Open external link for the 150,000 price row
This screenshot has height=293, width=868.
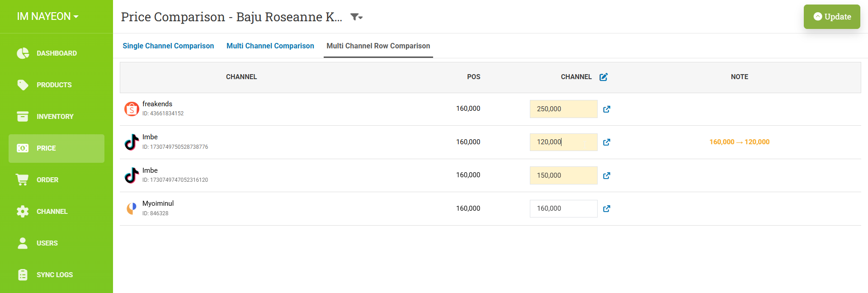tap(607, 175)
